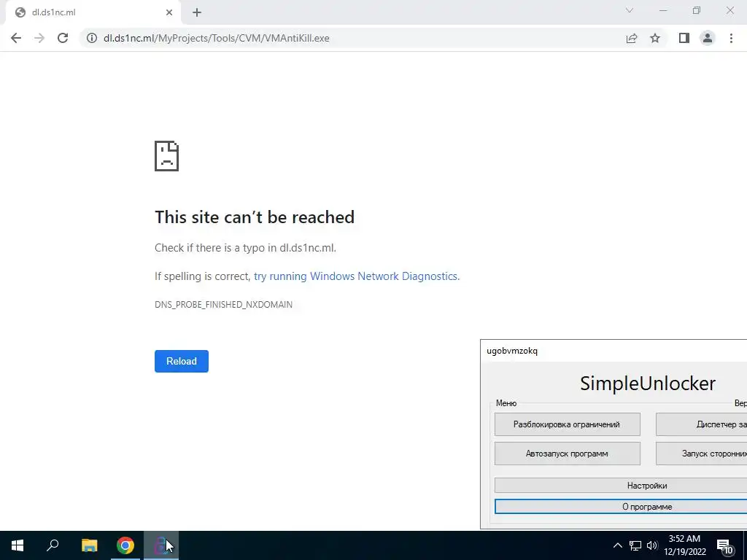Open the notification center icon
Viewport: 747px width, 560px height.
(724, 546)
